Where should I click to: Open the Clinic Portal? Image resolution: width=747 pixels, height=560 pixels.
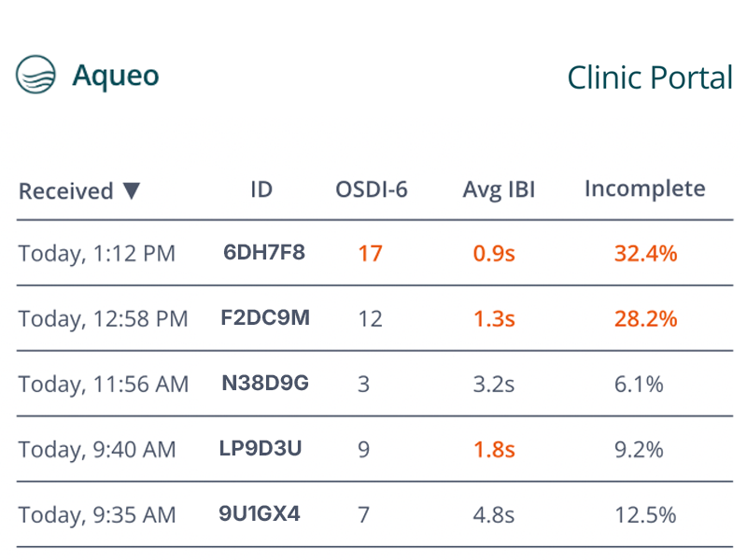pyautogui.click(x=650, y=78)
